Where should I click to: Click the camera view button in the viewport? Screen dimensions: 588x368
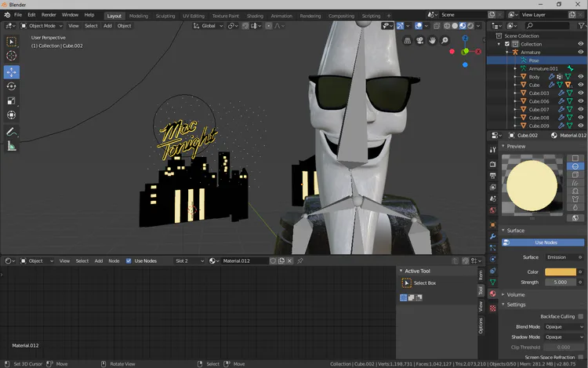tap(419, 41)
